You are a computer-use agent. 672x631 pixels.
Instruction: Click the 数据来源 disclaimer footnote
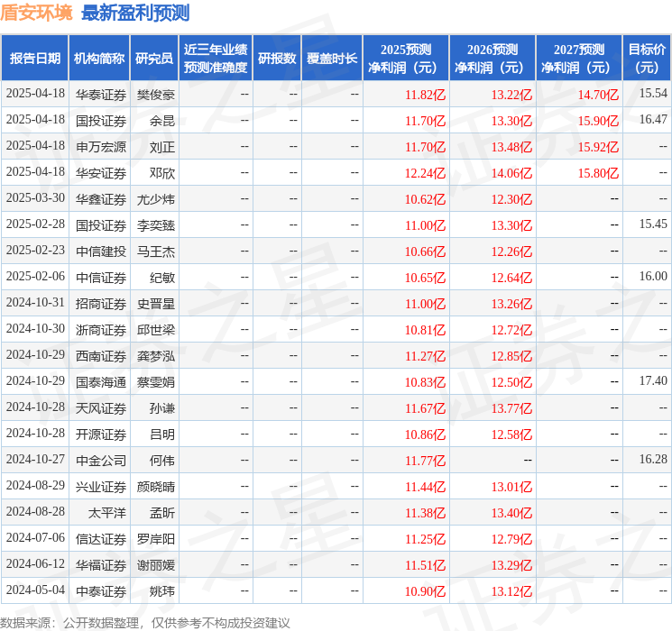point(145,623)
